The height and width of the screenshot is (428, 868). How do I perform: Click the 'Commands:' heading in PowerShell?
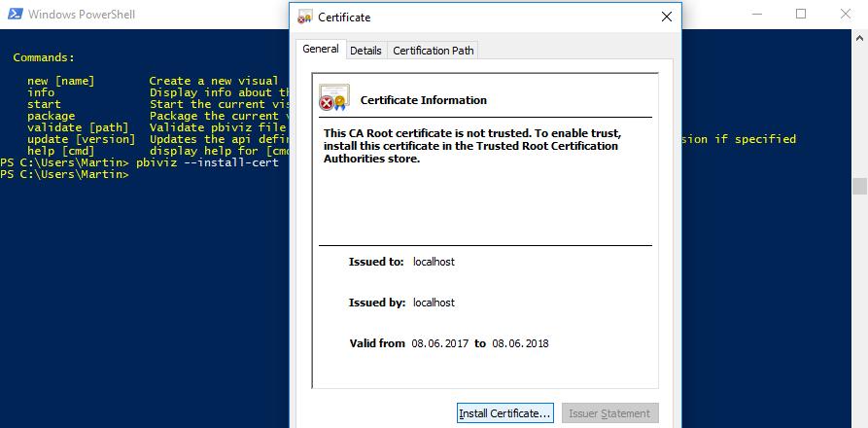(x=44, y=57)
